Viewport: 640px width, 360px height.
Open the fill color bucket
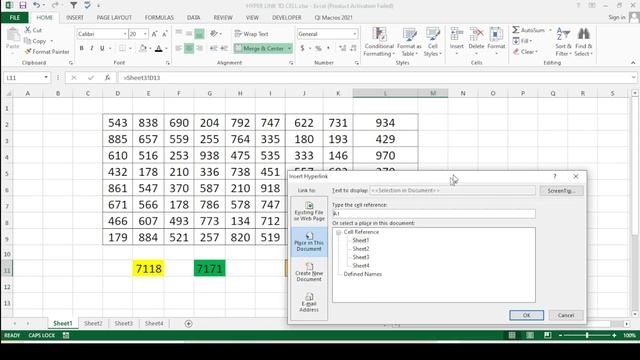click(143, 48)
